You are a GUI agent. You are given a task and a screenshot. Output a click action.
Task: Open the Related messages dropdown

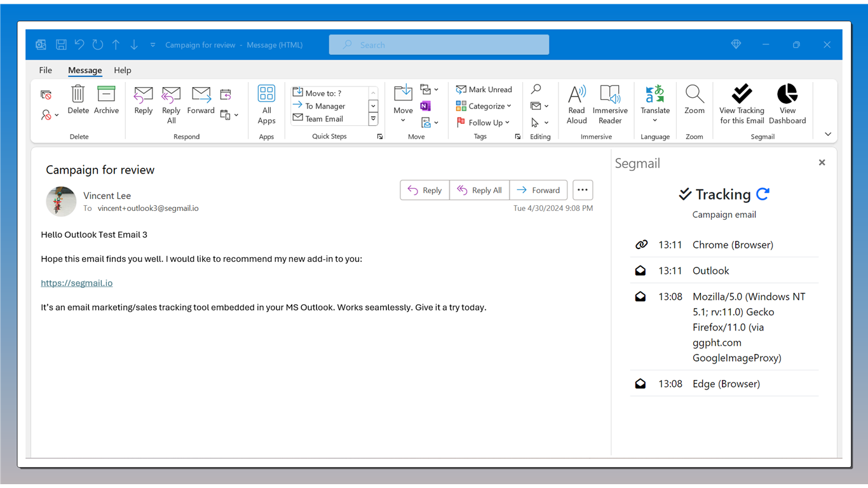click(539, 106)
